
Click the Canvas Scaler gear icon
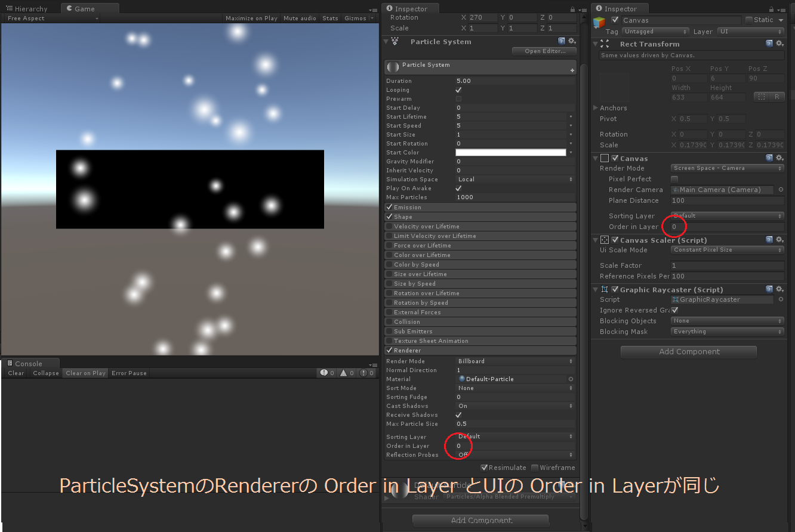pos(779,239)
